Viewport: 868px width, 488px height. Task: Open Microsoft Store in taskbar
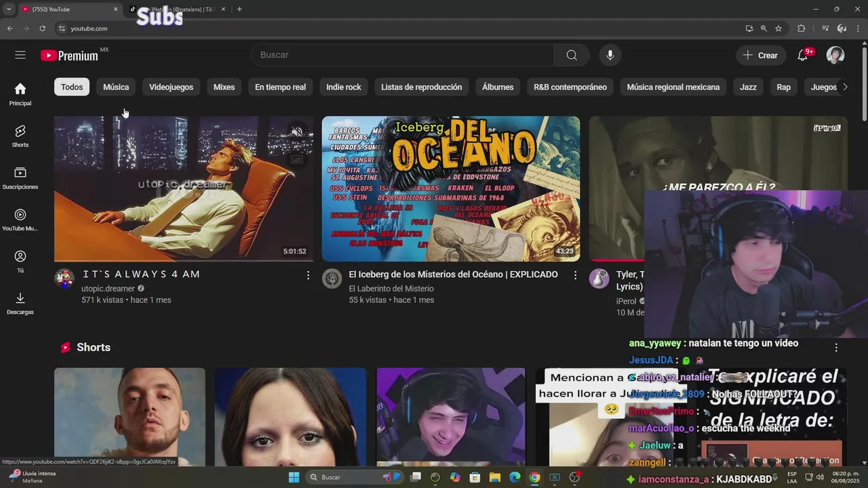click(475, 477)
